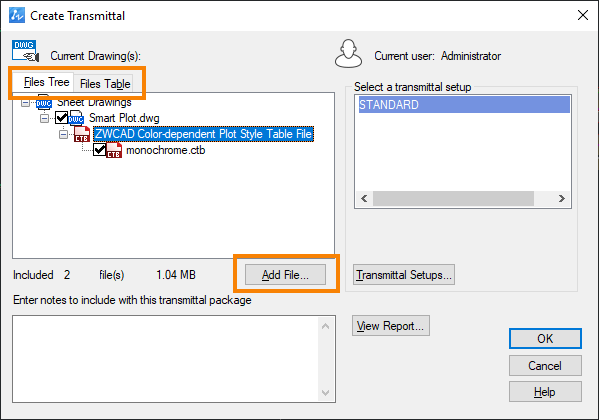Click the setup list right scroll arrow
This screenshot has width=599, height=420.
[561, 198]
